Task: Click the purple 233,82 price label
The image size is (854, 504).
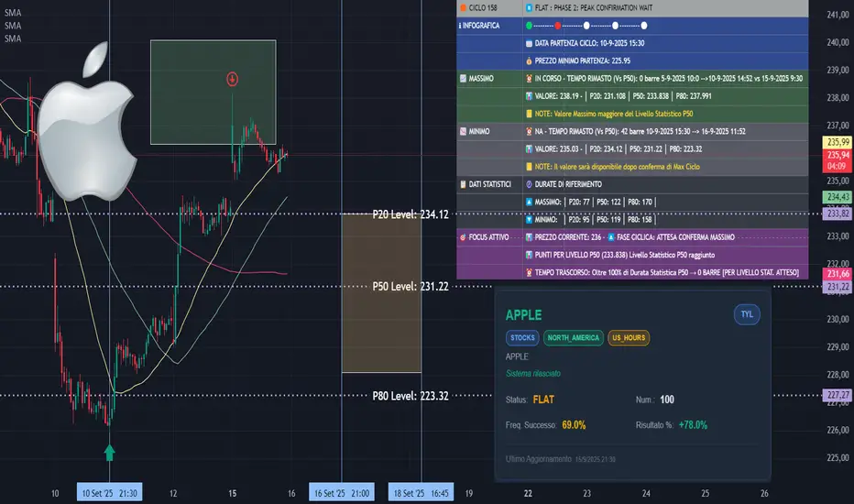Action: (838, 214)
